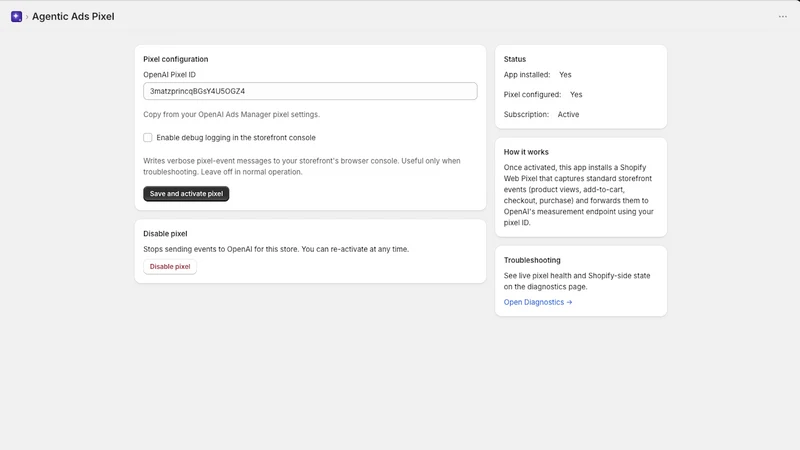The width and height of the screenshot is (800, 450).
Task: Open Diagnostics page link
Action: point(538,302)
